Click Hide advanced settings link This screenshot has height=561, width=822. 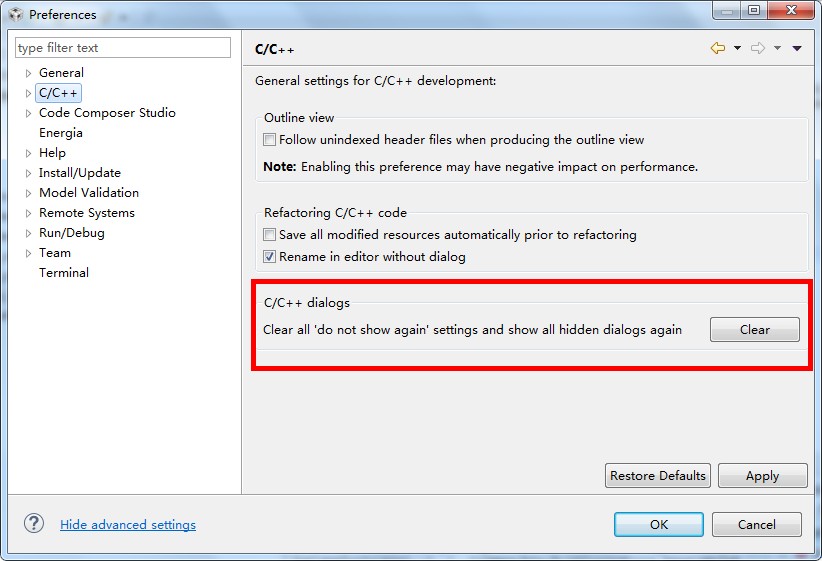(x=128, y=524)
